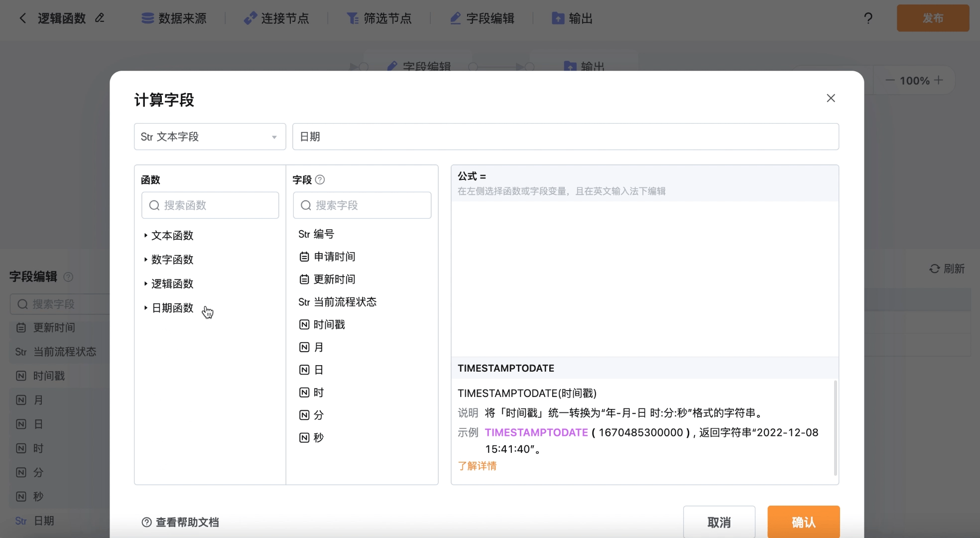Click the help icon next to 字段 heading
This screenshot has height=538, width=980.
click(320, 179)
